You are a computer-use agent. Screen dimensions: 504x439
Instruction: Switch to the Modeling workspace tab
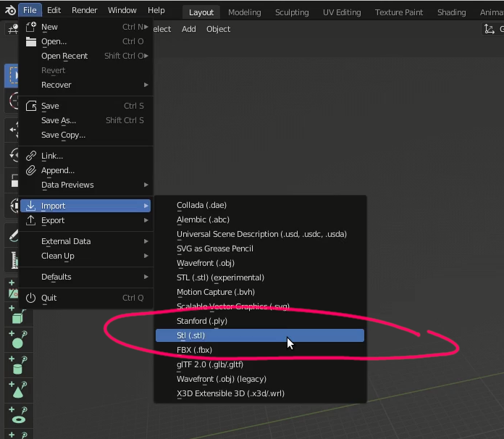245,12
